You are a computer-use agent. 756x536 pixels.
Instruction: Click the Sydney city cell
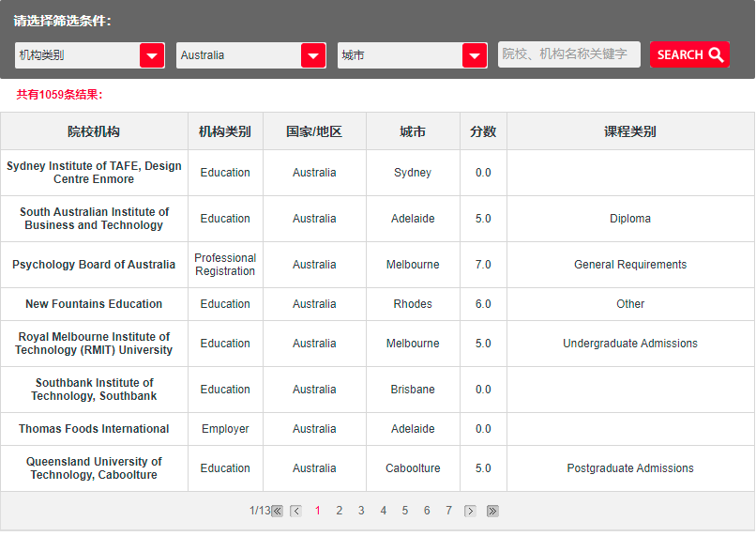tap(413, 173)
